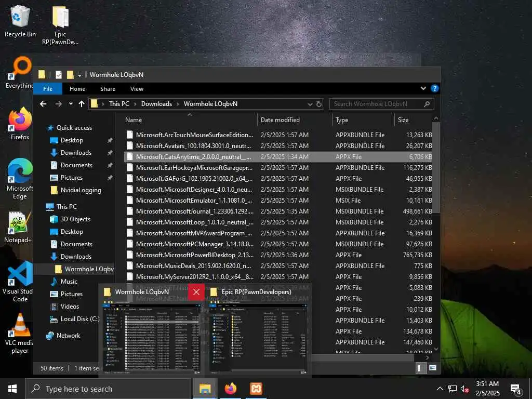
Task: Select NvidiaLogging in the navigation pane
Action: 81,190
